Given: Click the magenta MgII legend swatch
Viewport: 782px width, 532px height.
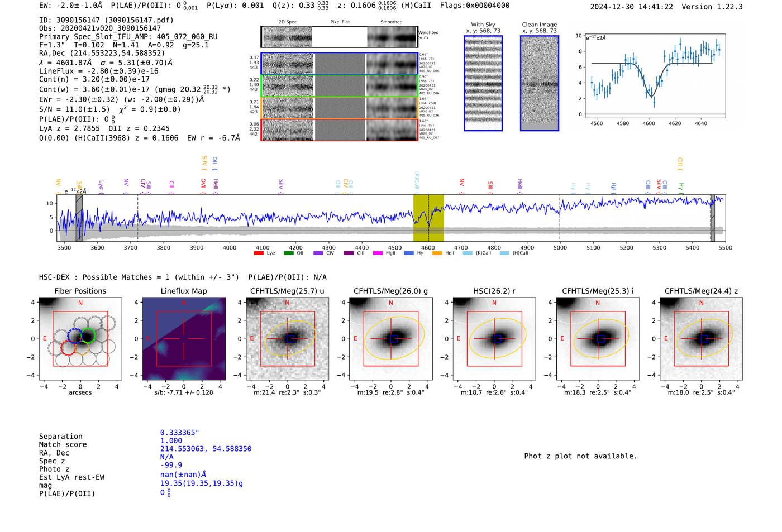Looking at the screenshot, I should point(378,253).
